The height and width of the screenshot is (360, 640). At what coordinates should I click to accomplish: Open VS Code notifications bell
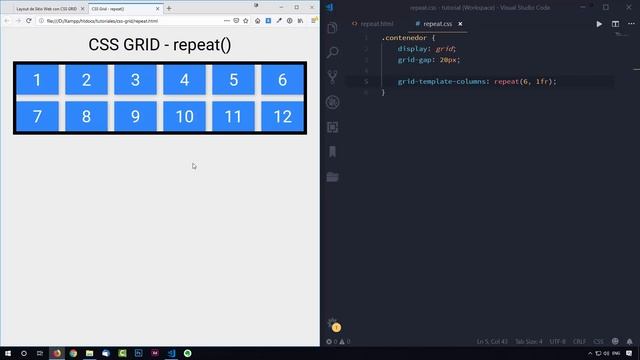pyautogui.click(x=630, y=341)
